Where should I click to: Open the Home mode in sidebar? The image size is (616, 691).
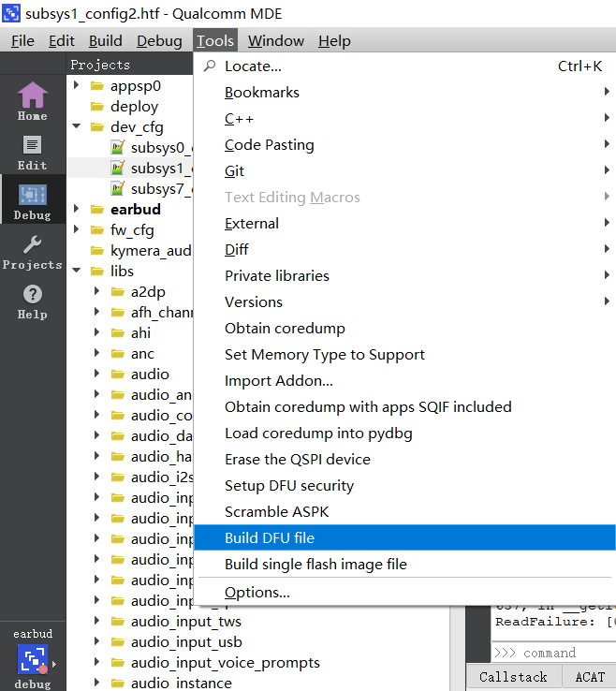point(32,101)
